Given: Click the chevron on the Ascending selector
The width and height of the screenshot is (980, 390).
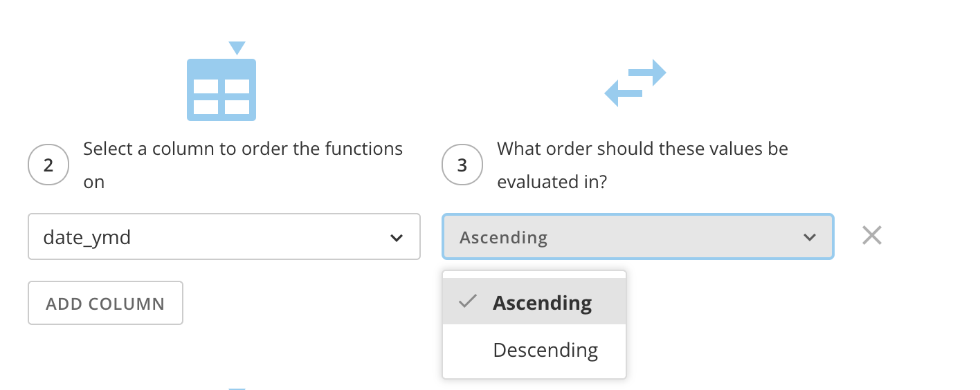Looking at the screenshot, I should pos(810,238).
